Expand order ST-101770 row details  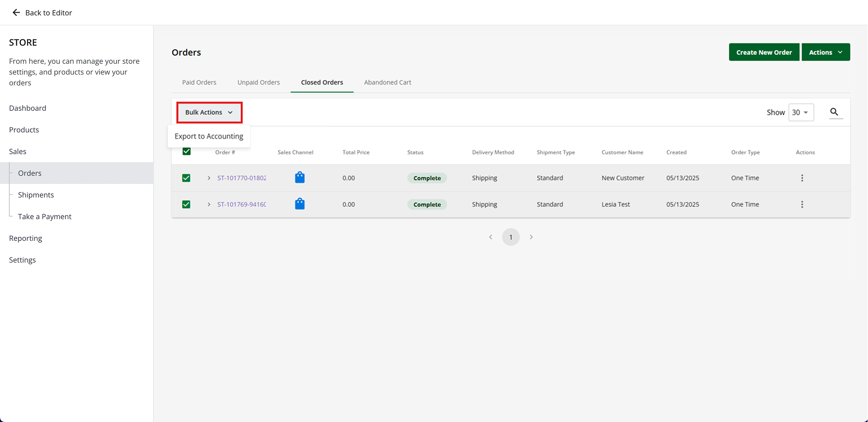tap(209, 178)
